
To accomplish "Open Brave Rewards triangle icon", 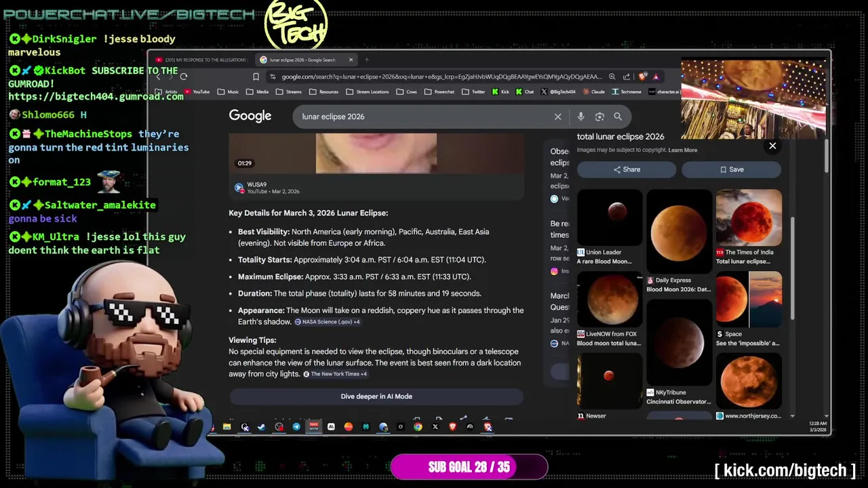I will (x=656, y=77).
